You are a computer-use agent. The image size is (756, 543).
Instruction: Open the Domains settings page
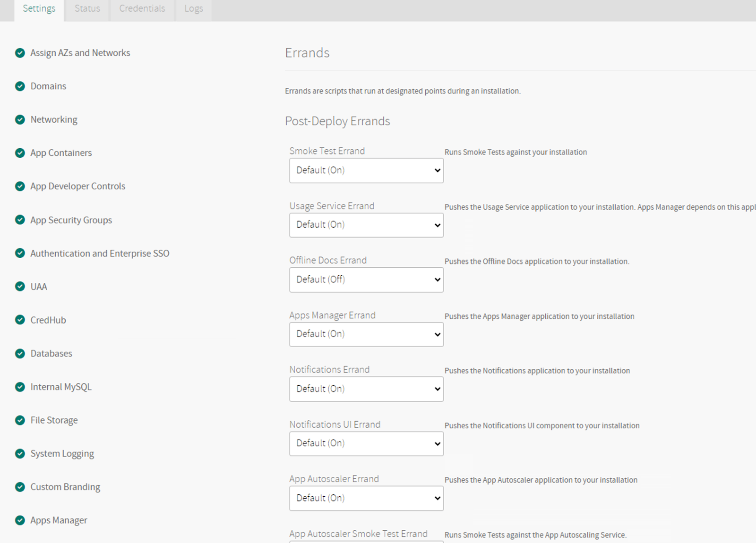point(48,86)
